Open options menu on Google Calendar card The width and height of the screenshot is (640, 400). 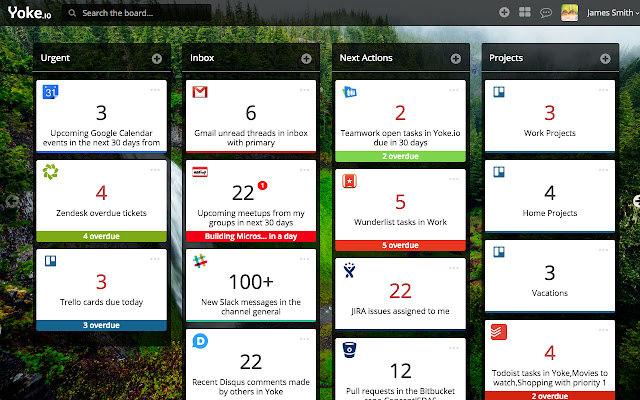[155, 90]
